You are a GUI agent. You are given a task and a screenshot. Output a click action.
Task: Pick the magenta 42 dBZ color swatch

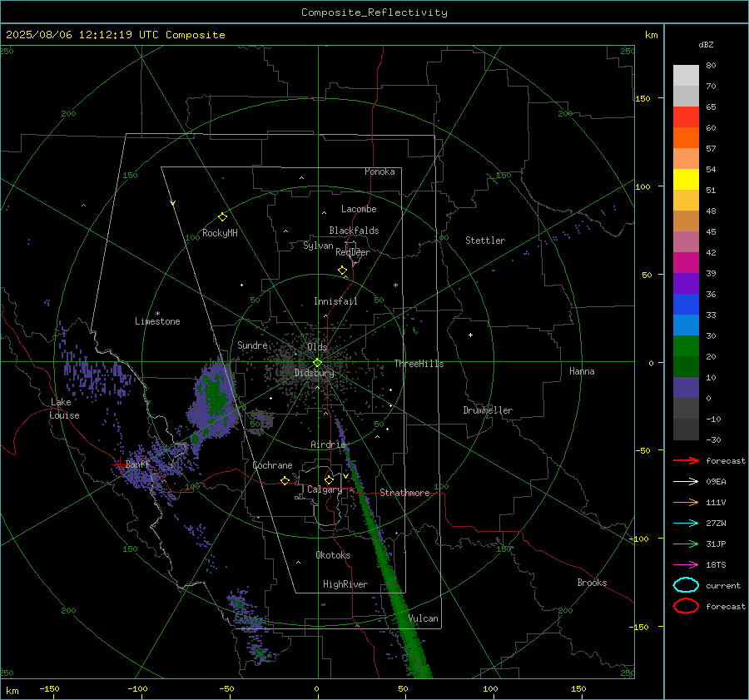point(686,263)
